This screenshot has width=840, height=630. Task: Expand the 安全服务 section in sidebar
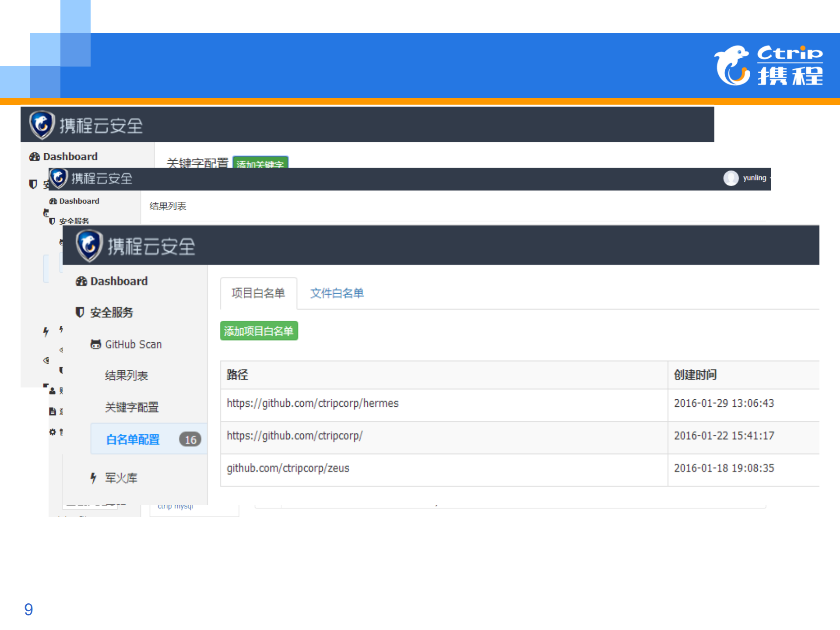point(111,312)
